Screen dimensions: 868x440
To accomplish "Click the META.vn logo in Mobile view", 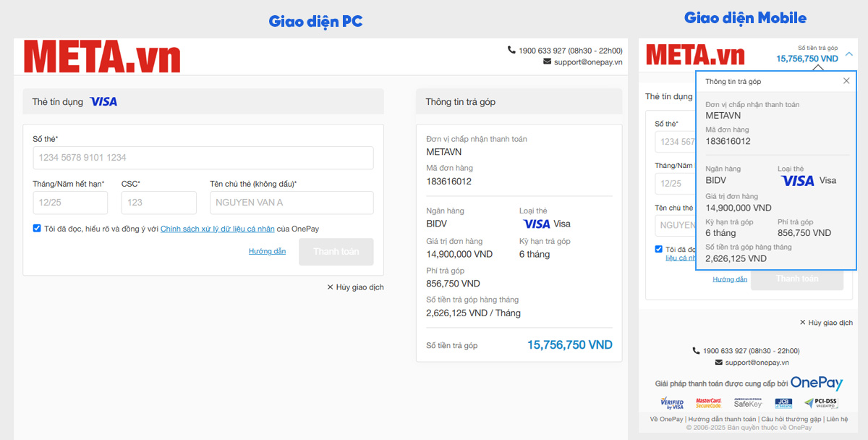I will coord(695,55).
